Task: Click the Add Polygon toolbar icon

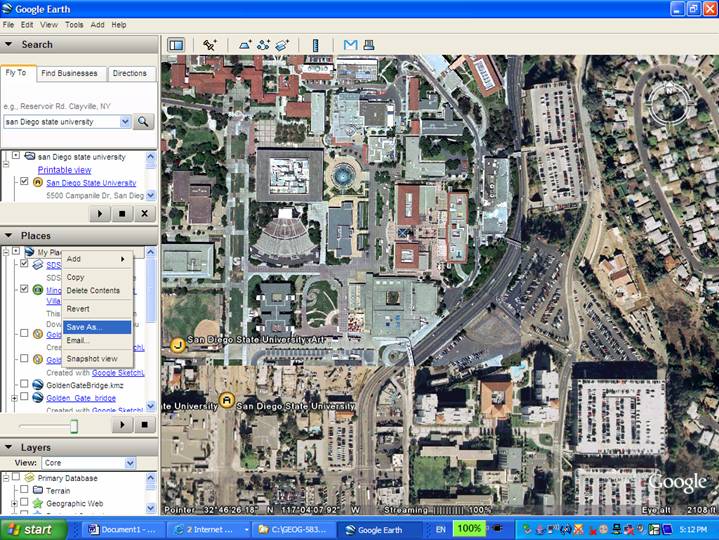Action: (245, 45)
